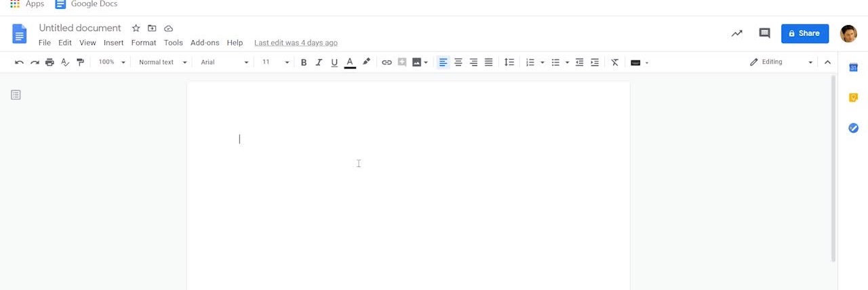
Task: Open input tools keyboard icon
Action: (635, 62)
